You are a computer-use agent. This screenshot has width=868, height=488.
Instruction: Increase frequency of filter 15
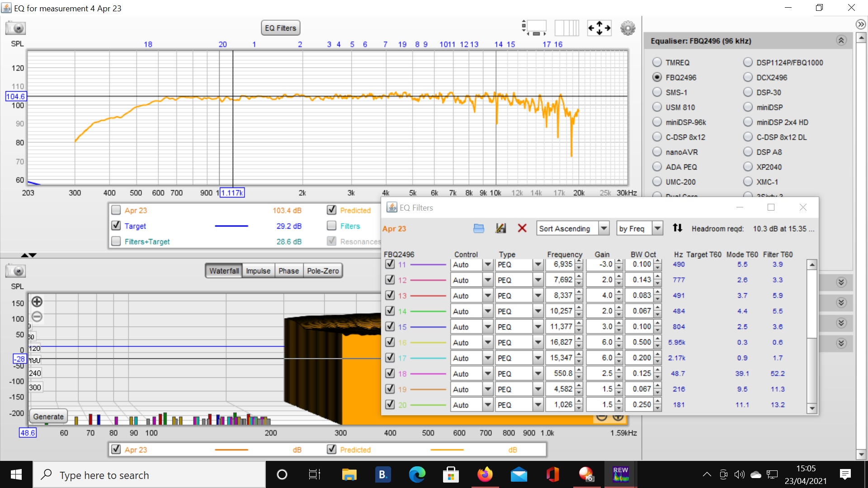(x=579, y=324)
